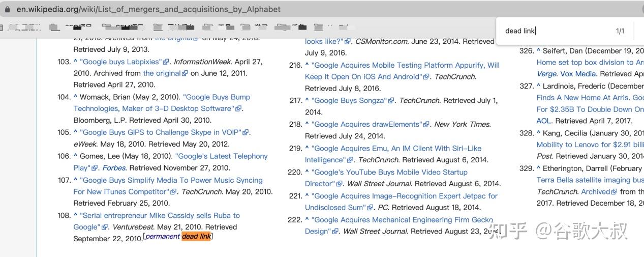Viewport: 644px width, 257px height.
Task: Click the highlighted "dead link" text
Action: click(x=196, y=236)
